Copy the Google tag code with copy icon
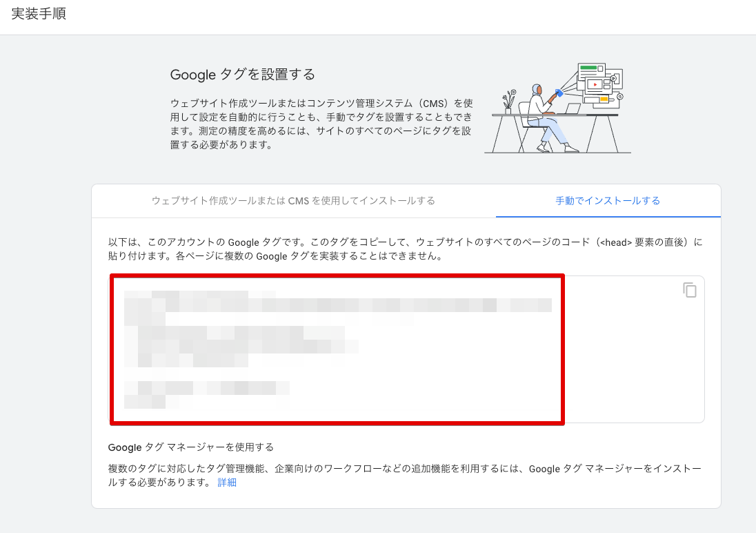This screenshot has height=533, width=756. (690, 290)
